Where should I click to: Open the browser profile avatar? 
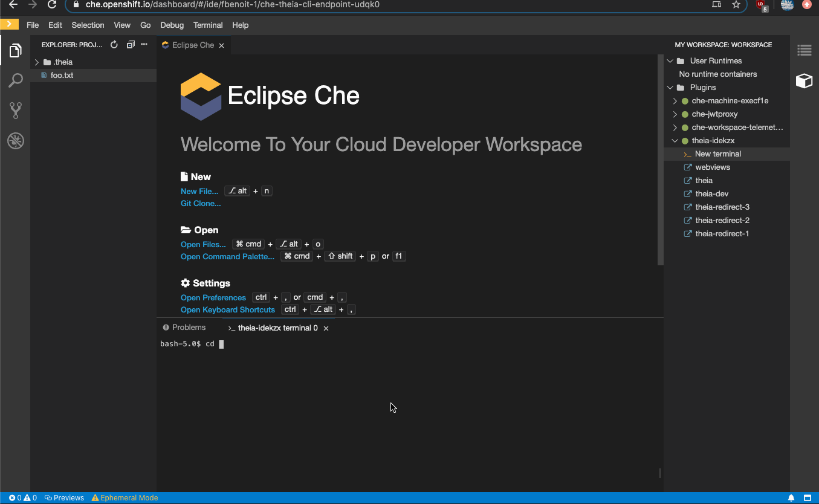click(787, 5)
